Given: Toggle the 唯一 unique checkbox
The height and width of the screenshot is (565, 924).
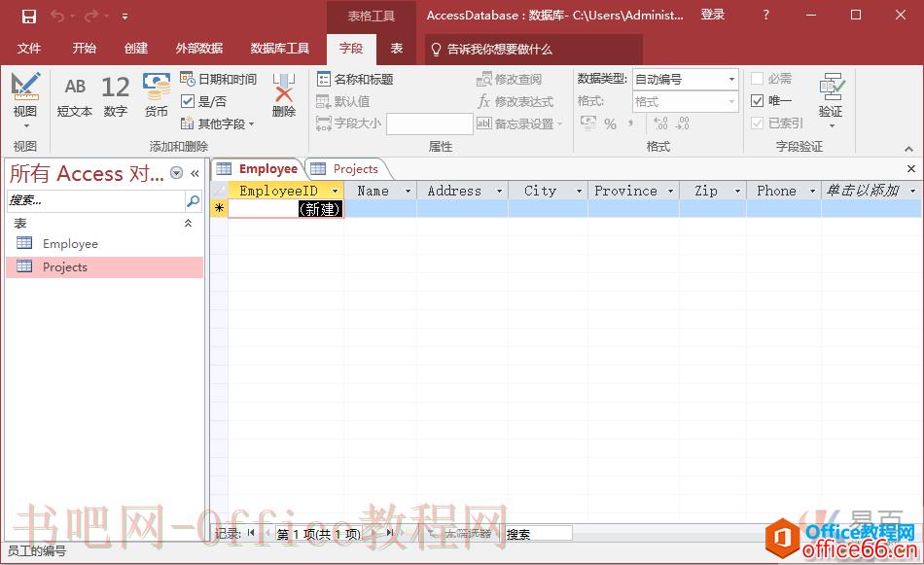Looking at the screenshot, I should pos(758,101).
